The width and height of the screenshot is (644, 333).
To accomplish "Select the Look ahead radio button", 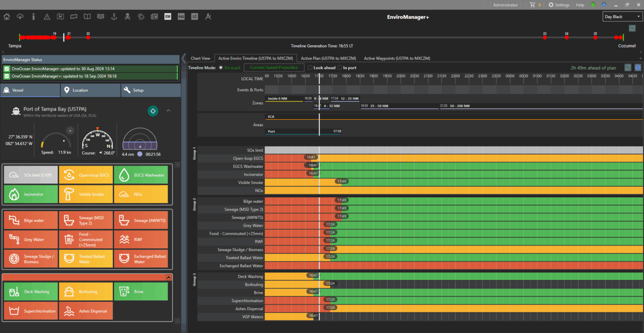I will (x=310, y=68).
